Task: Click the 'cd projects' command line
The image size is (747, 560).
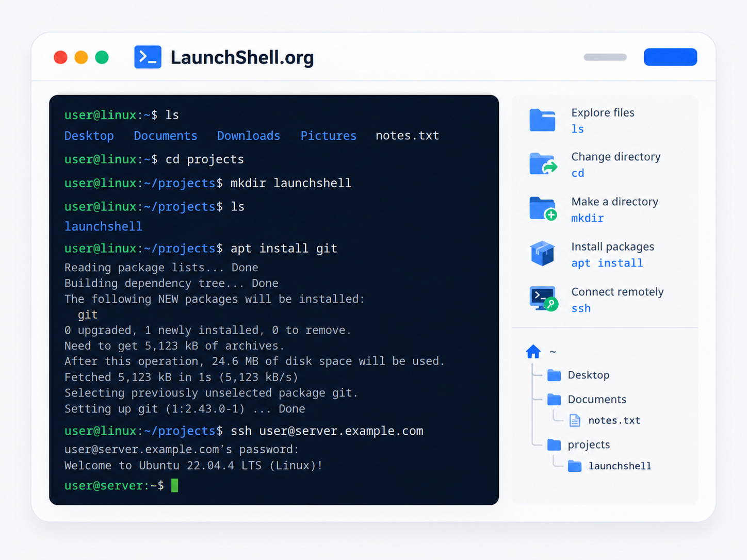Action: click(154, 159)
